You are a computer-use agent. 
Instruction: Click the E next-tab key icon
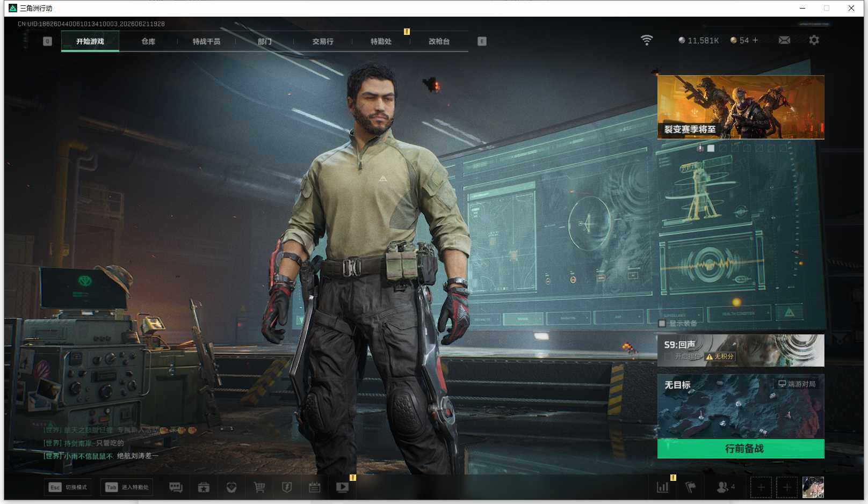(x=482, y=41)
